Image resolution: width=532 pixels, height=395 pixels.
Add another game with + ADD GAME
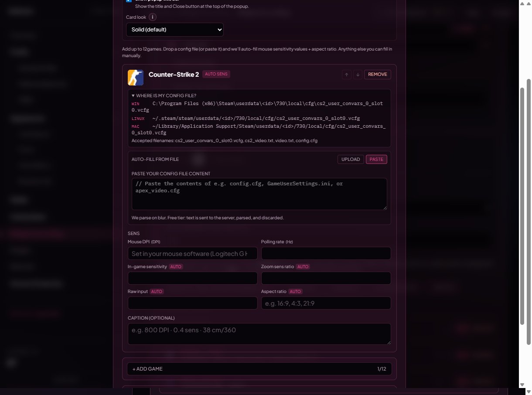[x=259, y=369]
